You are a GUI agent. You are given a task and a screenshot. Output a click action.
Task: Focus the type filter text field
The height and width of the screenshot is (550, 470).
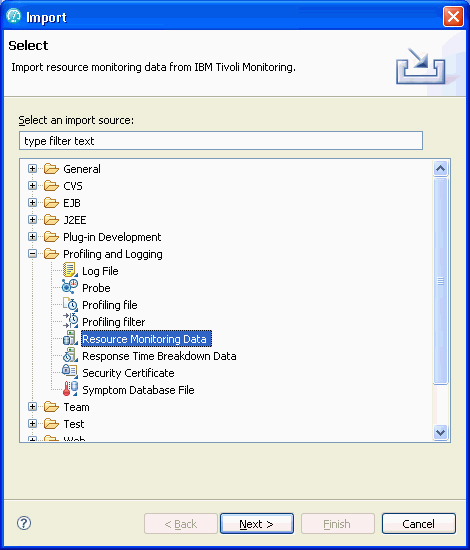click(x=221, y=141)
